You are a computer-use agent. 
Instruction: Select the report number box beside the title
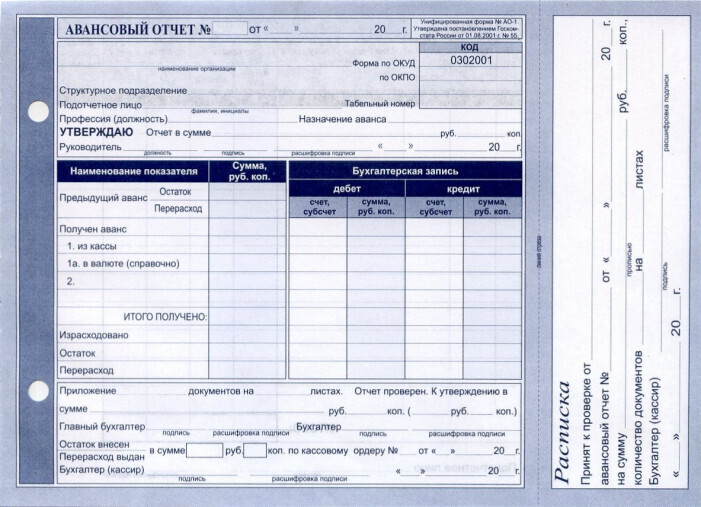(230, 28)
